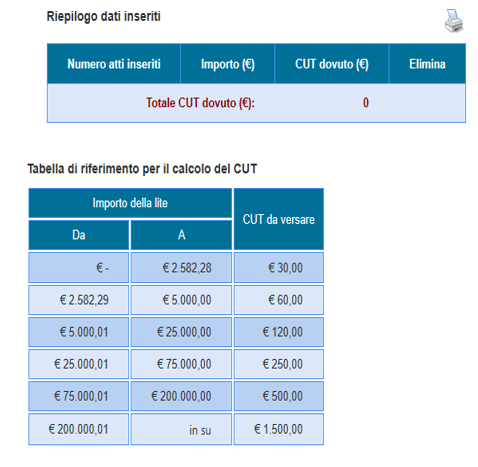Click the 'Numero atti inseriti' column header
The image size is (478, 467).
[x=114, y=64]
